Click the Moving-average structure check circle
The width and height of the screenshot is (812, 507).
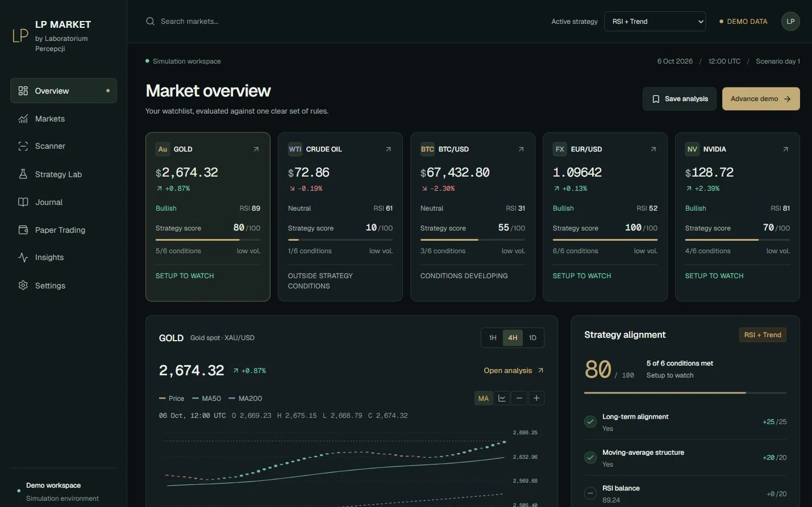590,458
